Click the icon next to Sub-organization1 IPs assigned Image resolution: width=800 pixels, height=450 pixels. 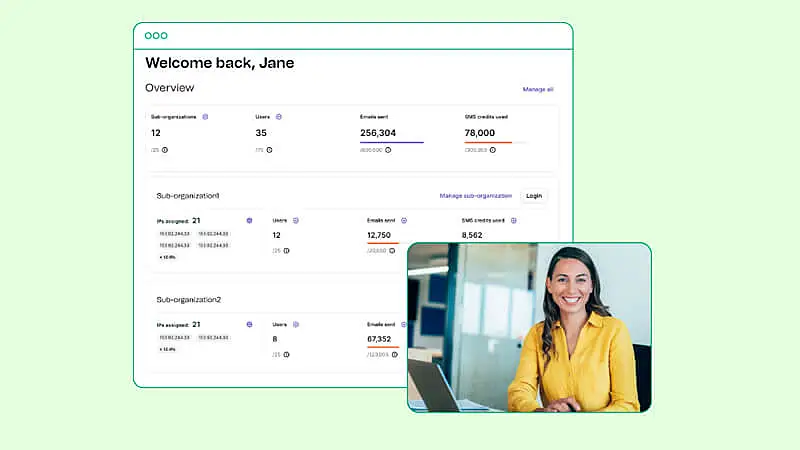tap(249, 220)
